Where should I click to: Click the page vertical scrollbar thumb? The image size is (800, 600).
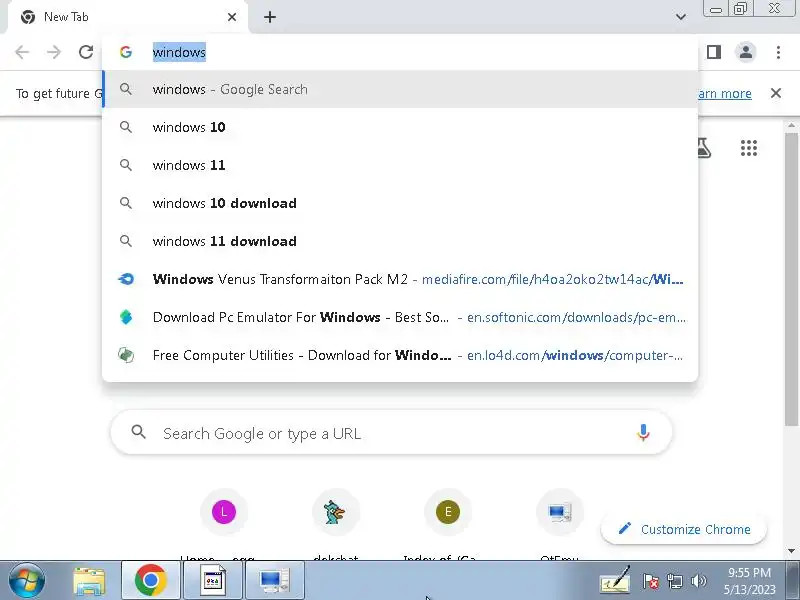(x=791, y=278)
